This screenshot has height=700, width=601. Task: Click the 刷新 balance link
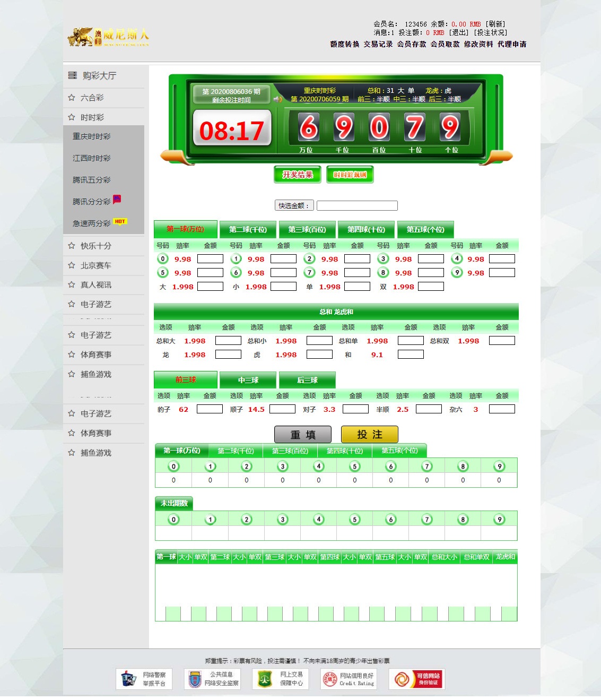(495, 24)
